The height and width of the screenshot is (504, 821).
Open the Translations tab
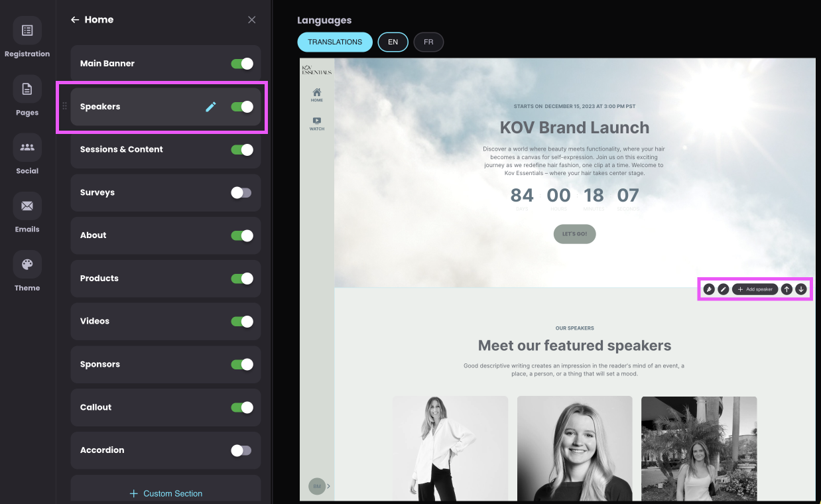(335, 42)
